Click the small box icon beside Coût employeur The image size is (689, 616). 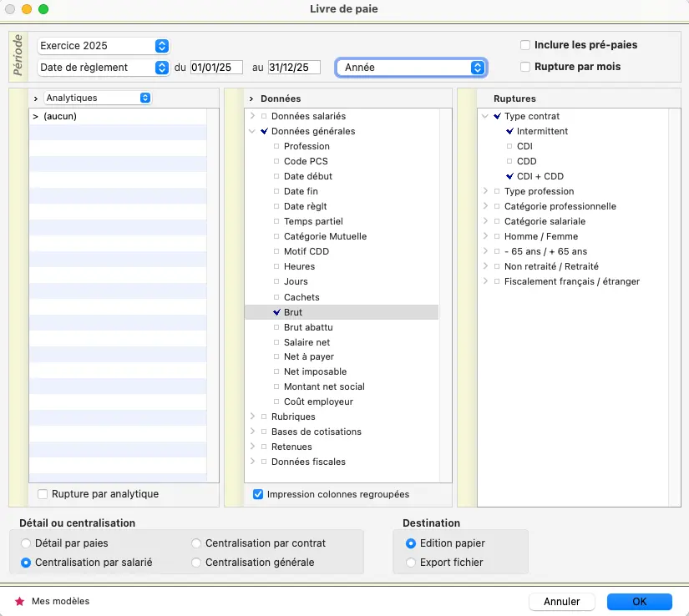click(276, 402)
